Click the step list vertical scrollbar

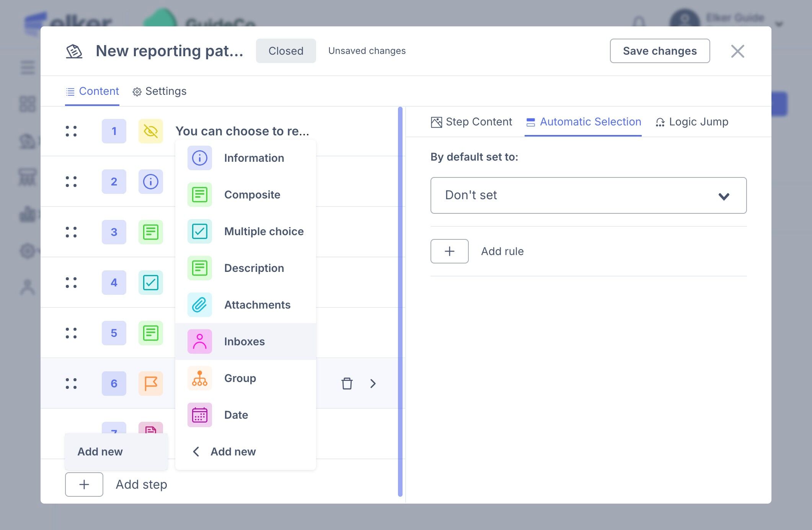(x=400, y=301)
